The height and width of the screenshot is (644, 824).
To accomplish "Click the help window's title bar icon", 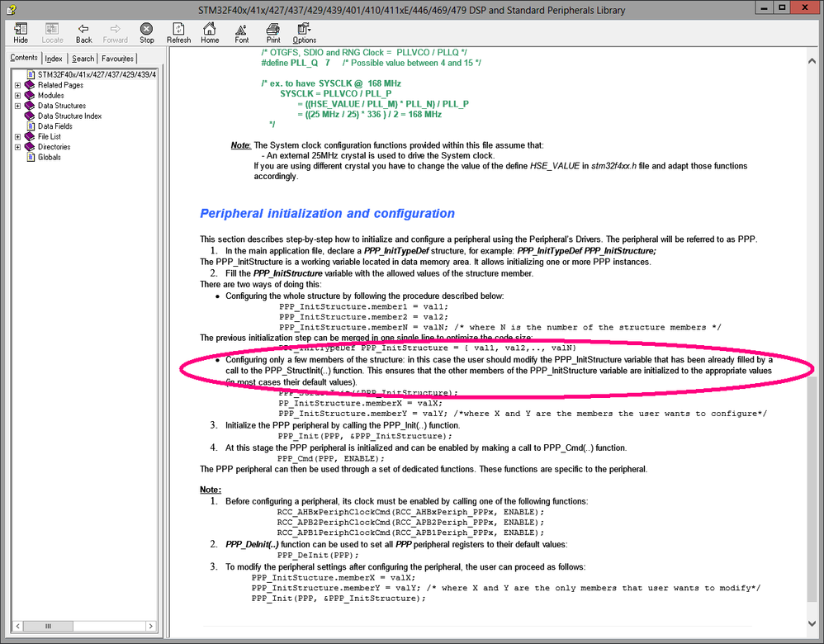I will pos(11,9).
